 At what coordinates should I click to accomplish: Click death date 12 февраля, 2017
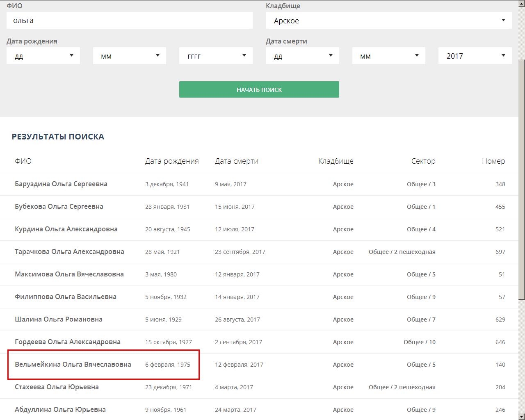(239, 365)
